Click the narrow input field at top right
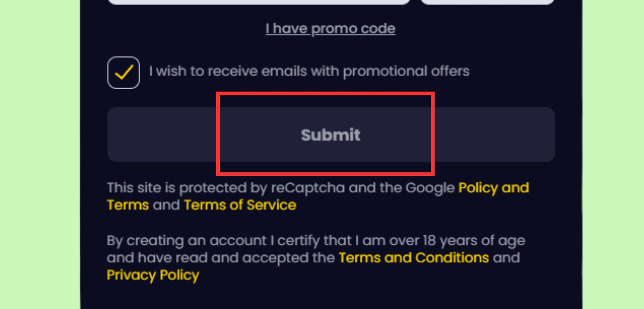644x309 pixels. [x=487, y=2]
